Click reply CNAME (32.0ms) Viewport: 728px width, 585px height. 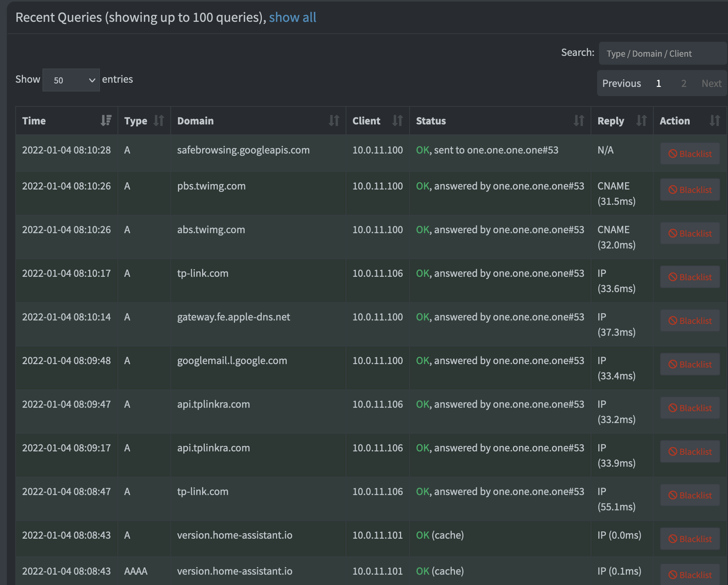[617, 237]
